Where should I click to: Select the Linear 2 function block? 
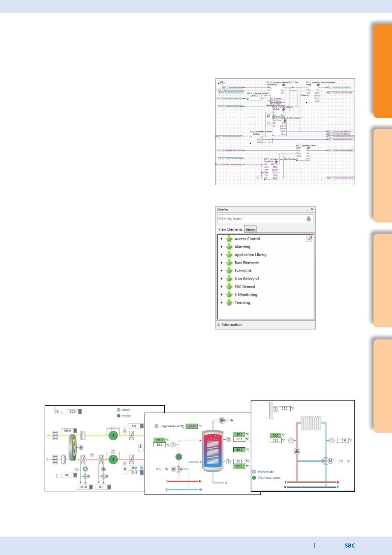point(254,97)
